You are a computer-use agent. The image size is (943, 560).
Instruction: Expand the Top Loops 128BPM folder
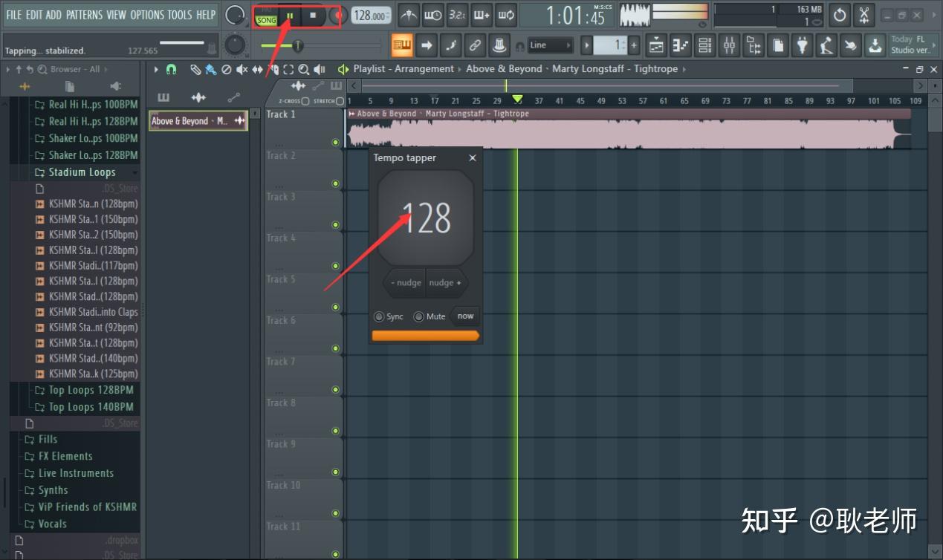click(84, 391)
